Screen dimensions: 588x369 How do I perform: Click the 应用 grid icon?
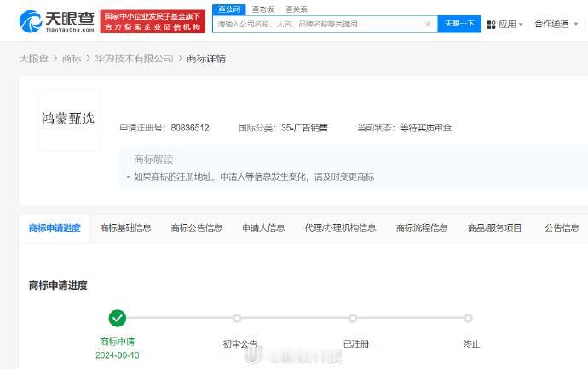click(x=491, y=25)
